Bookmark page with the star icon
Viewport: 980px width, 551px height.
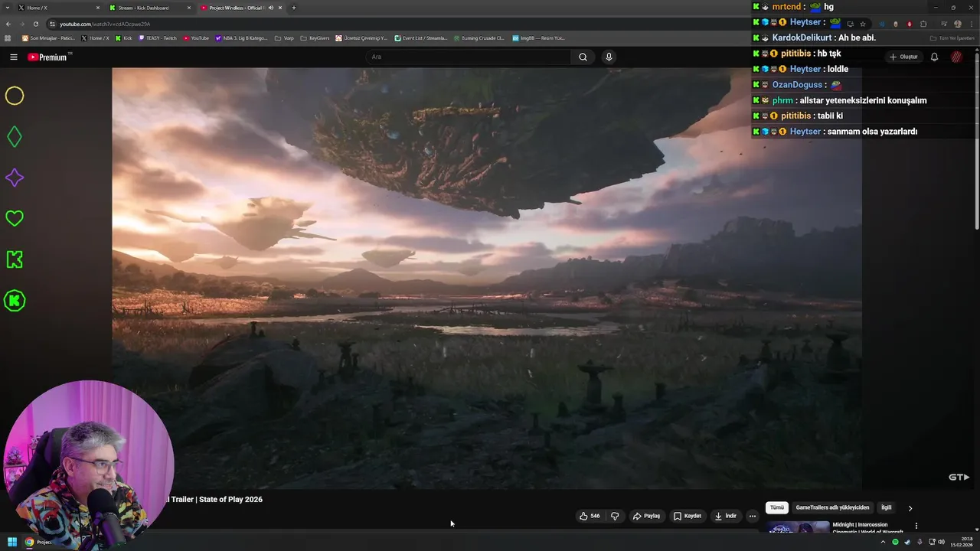pyautogui.click(x=863, y=24)
